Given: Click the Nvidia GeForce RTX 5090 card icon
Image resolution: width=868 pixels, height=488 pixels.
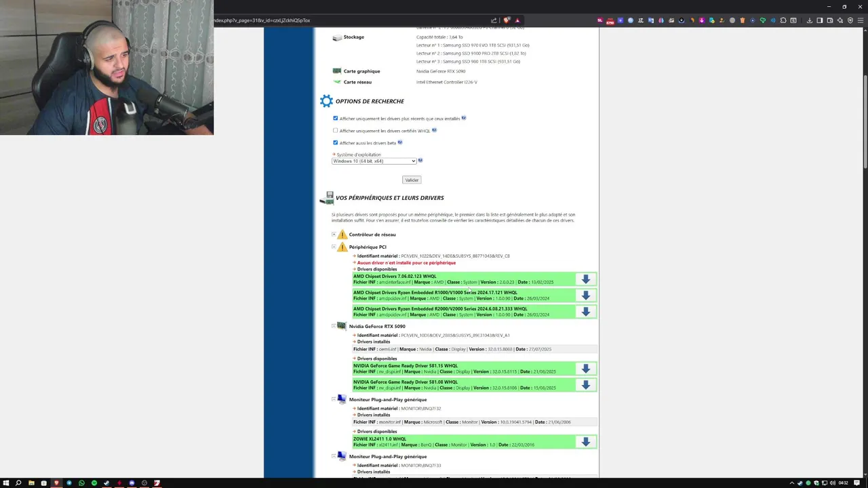Looking at the screenshot, I should pyautogui.click(x=342, y=326).
